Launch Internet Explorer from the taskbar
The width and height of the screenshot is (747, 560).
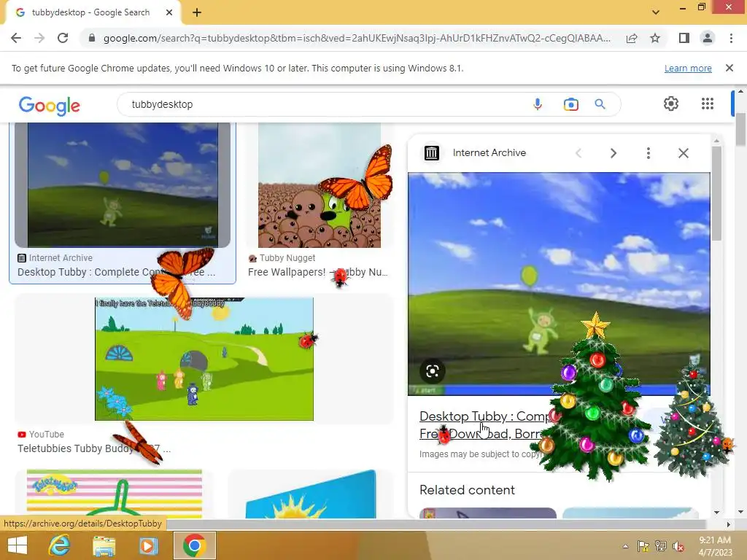[x=60, y=545]
